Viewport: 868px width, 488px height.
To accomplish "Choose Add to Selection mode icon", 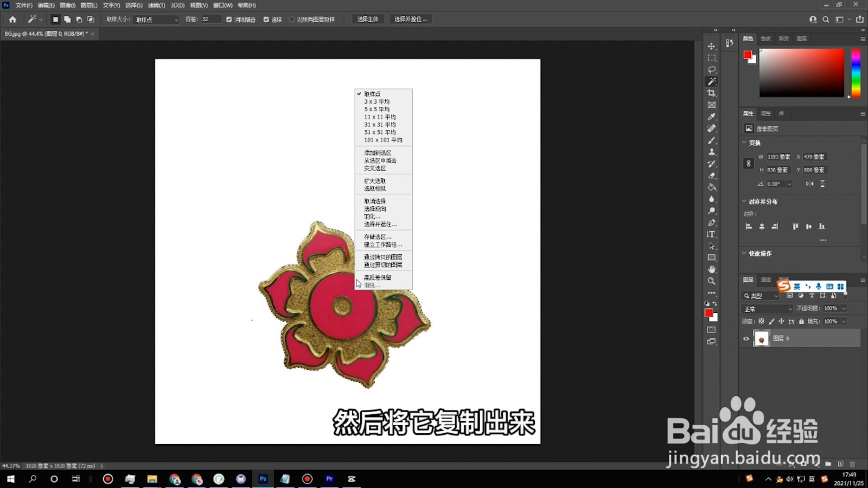I will [x=67, y=20].
